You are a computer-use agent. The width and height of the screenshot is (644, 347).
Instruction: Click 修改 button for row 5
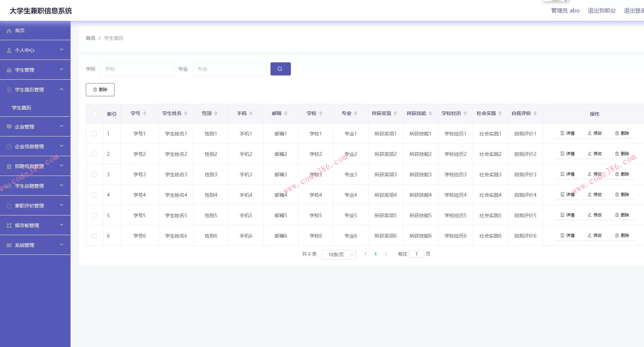595,215
